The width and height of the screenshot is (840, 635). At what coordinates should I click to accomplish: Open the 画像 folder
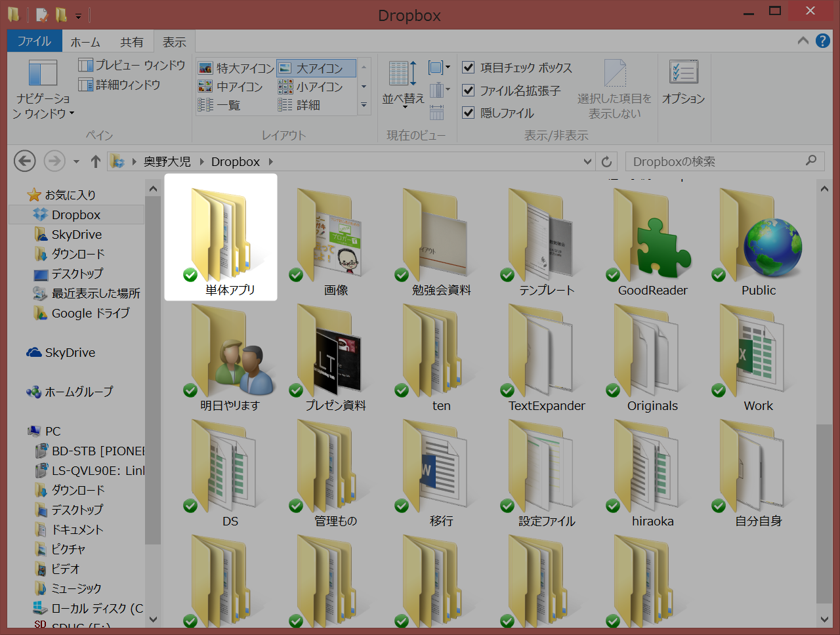point(336,236)
